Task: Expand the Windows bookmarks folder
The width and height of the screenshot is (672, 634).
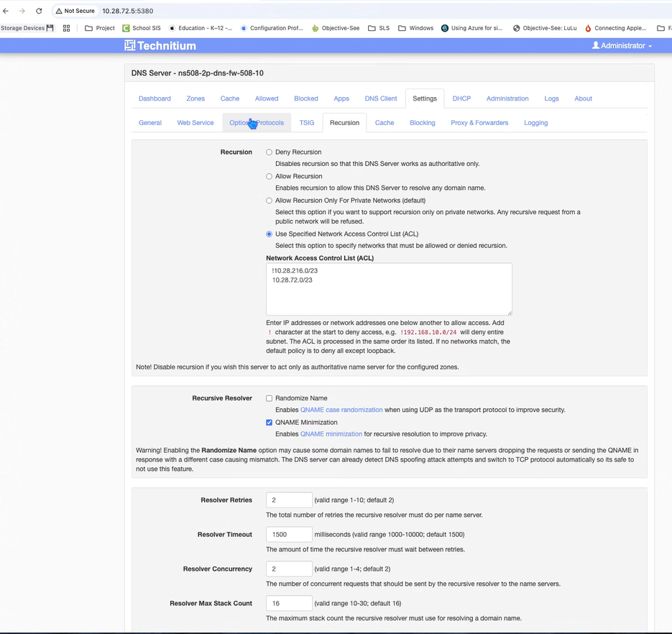Action: tap(415, 28)
